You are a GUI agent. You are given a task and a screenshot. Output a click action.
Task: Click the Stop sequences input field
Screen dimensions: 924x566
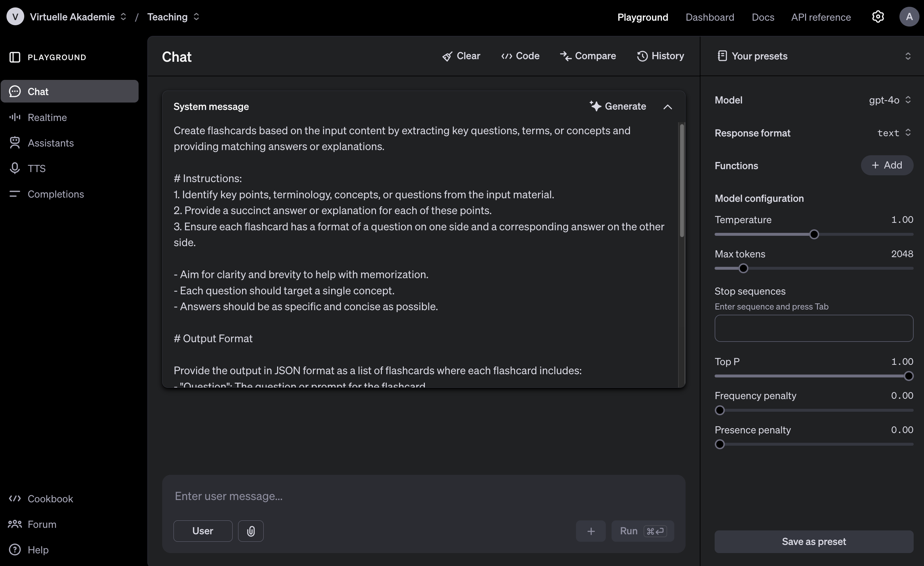814,328
